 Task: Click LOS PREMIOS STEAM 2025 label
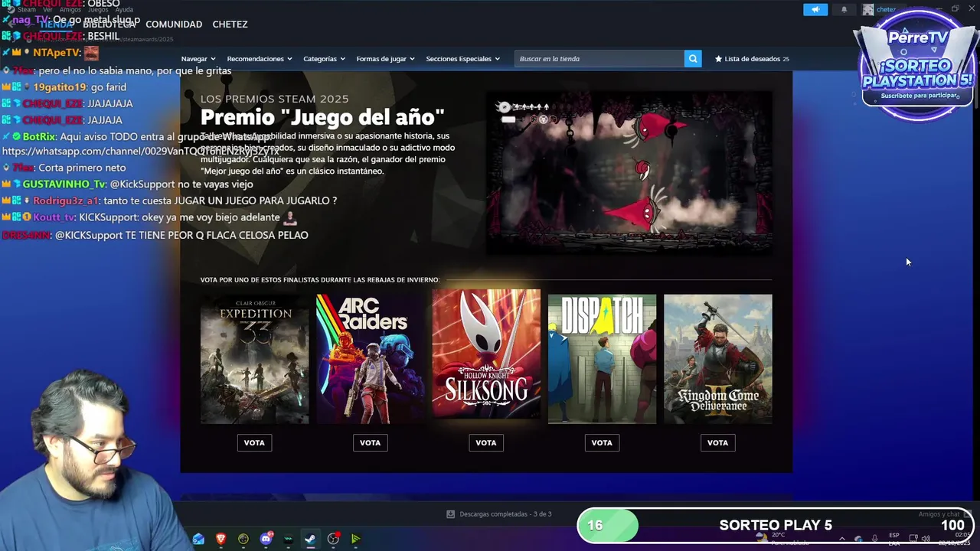click(274, 99)
